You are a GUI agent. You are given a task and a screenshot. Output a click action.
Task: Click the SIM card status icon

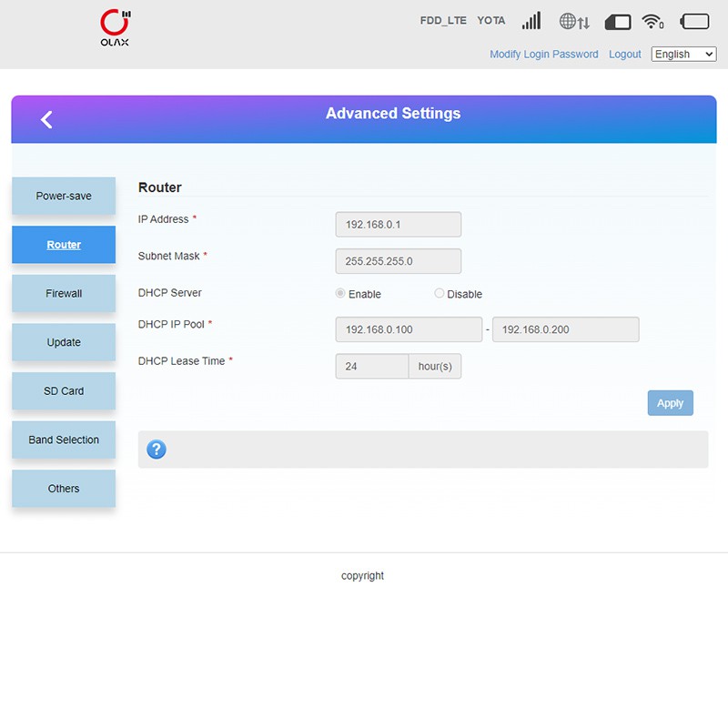618,21
